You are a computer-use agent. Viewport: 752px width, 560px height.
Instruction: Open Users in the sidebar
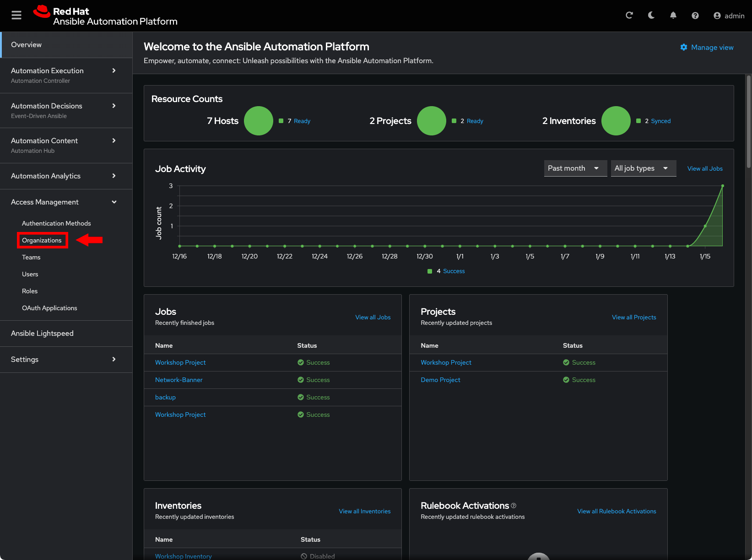click(x=30, y=274)
